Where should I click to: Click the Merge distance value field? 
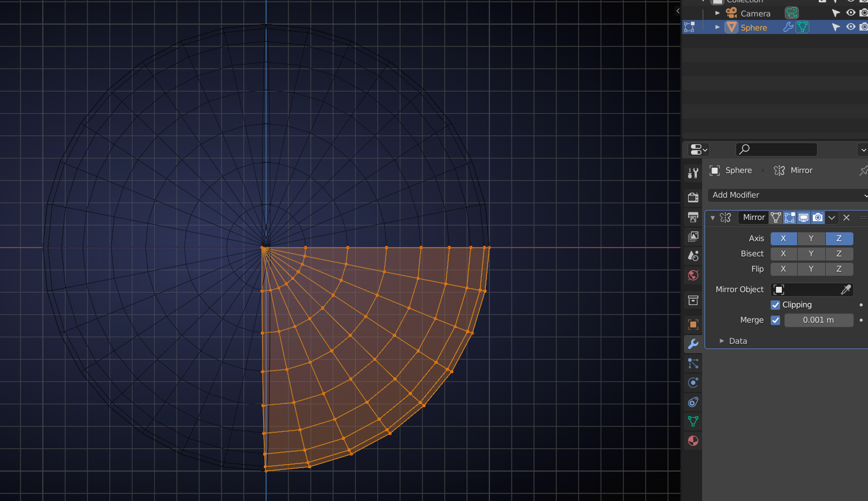click(819, 320)
